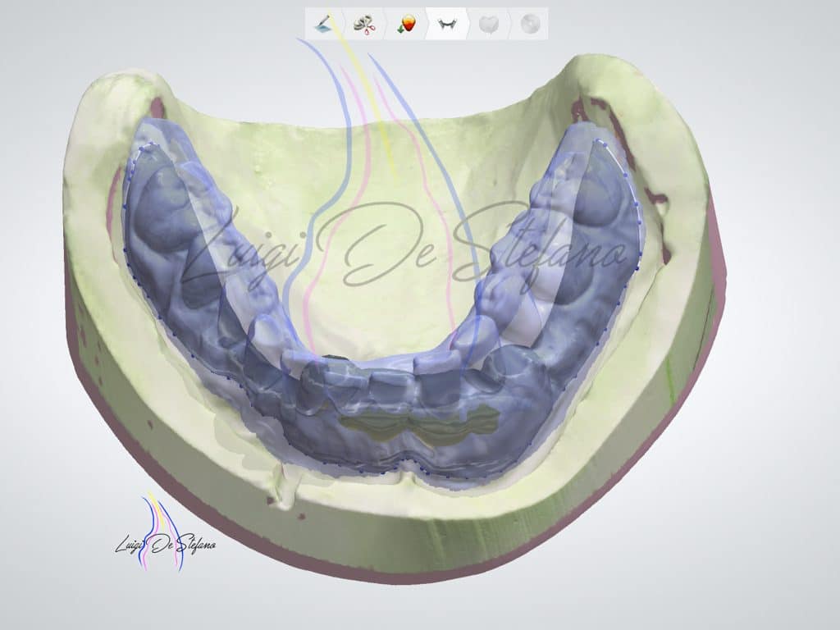The image size is (840, 630).
Task: Go to the greyed-out tooth step
Action: [x=488, y=24]
